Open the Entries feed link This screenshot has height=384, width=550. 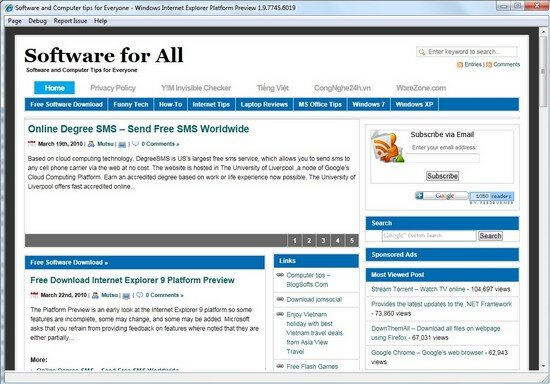(473, 65)
